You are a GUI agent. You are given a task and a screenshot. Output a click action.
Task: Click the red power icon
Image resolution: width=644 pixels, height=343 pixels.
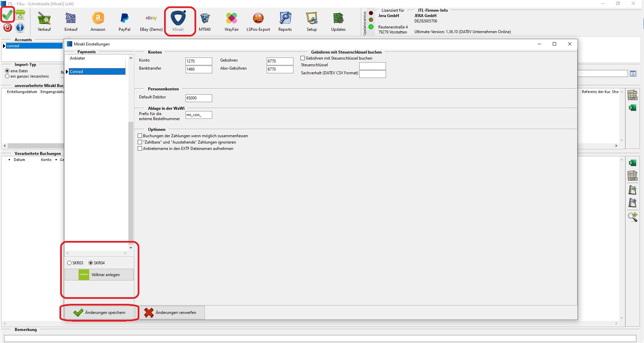coord(8,27)
